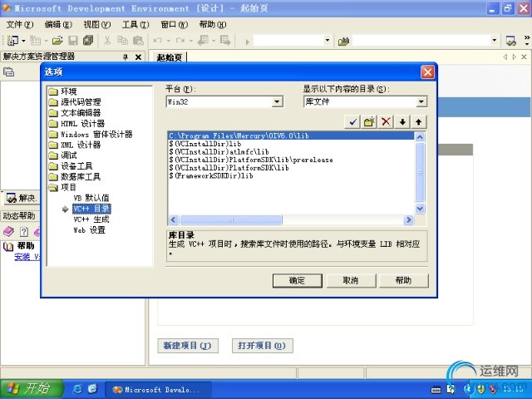Click the 确定 button

[x=298, y=281]
